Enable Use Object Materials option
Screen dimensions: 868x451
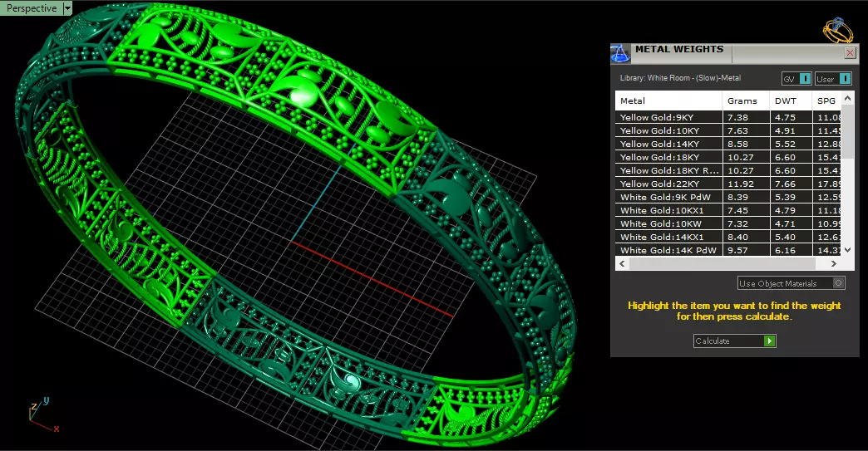[x=792, y=283]
